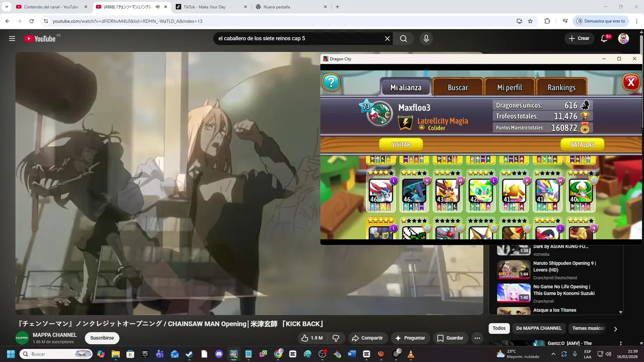
Task: Mute the Chainsaw Man tab audio icon
Action: 157,7
